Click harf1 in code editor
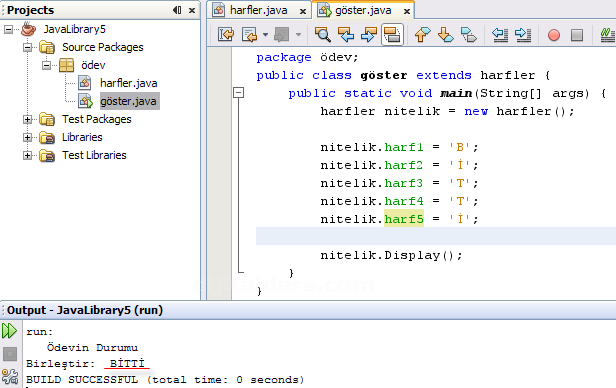 point(404,147)
